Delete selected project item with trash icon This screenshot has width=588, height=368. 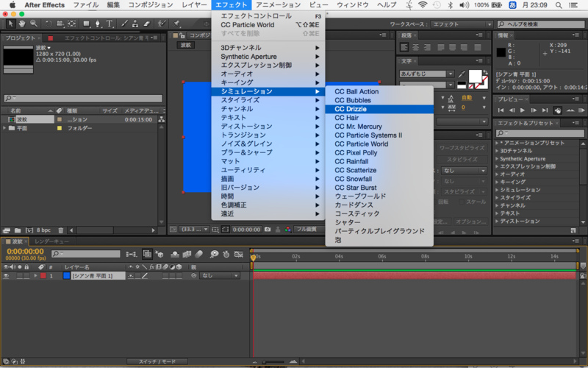[61, 230]
